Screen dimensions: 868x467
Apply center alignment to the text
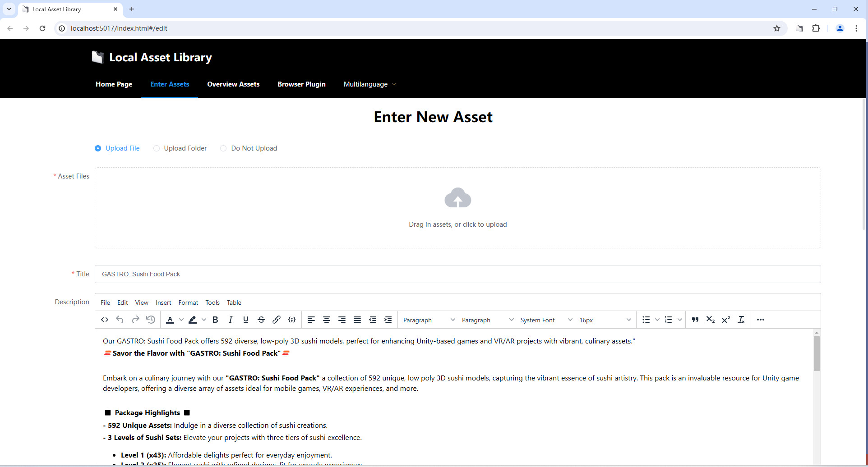[326, 320]
